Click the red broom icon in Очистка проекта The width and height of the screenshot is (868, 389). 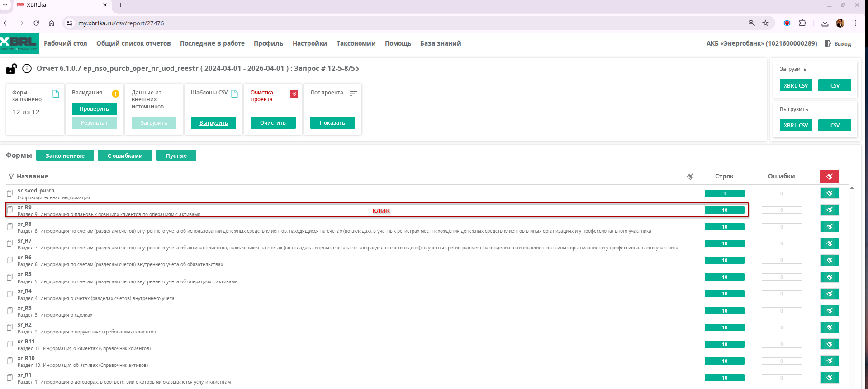[294, 94]
